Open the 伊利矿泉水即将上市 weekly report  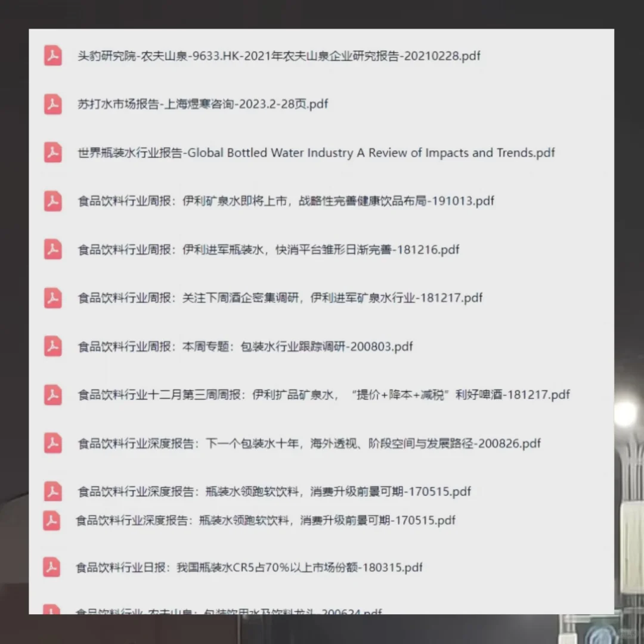284,201
